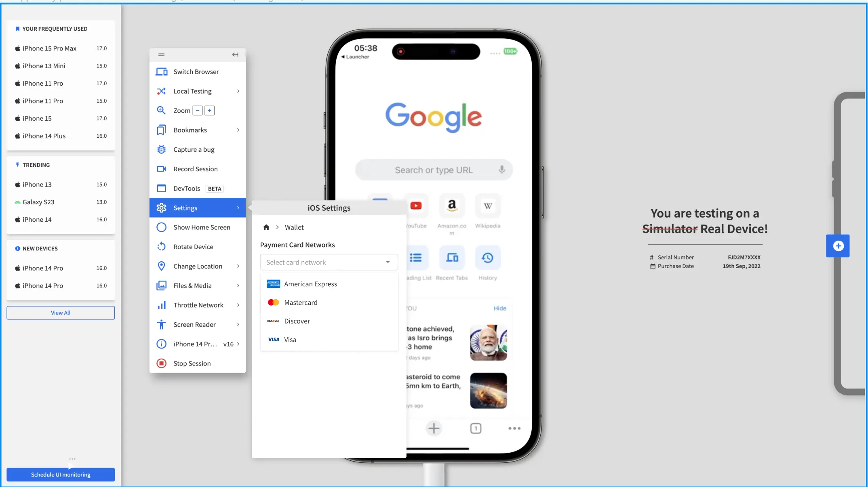This screenshot has width=868, height=487.
Task: Click the Search or type URL field
Action: click(434, 170)
